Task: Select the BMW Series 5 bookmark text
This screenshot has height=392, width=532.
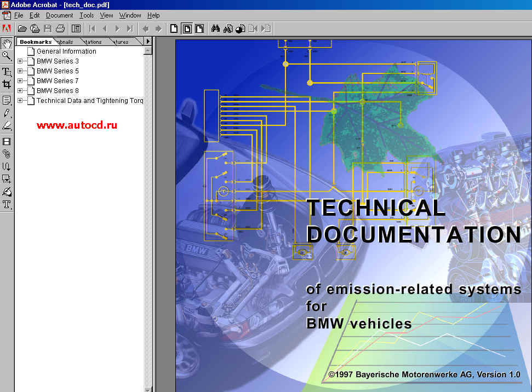Action: 58,71
